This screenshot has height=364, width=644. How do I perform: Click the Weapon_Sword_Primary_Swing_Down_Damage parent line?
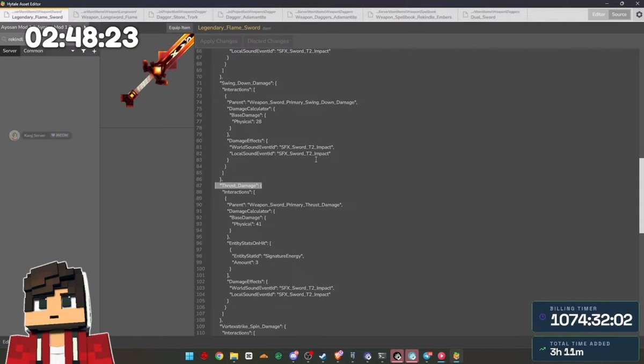292,102
